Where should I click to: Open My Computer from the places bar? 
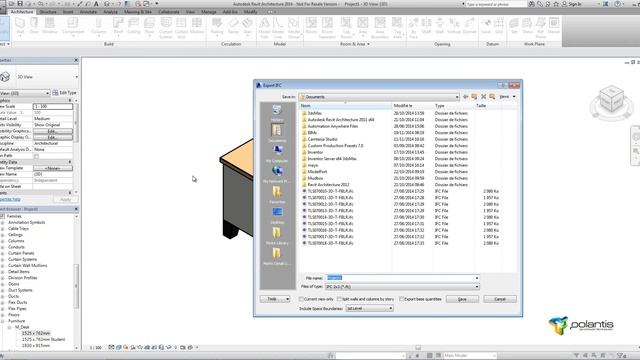tap(277, 153)
